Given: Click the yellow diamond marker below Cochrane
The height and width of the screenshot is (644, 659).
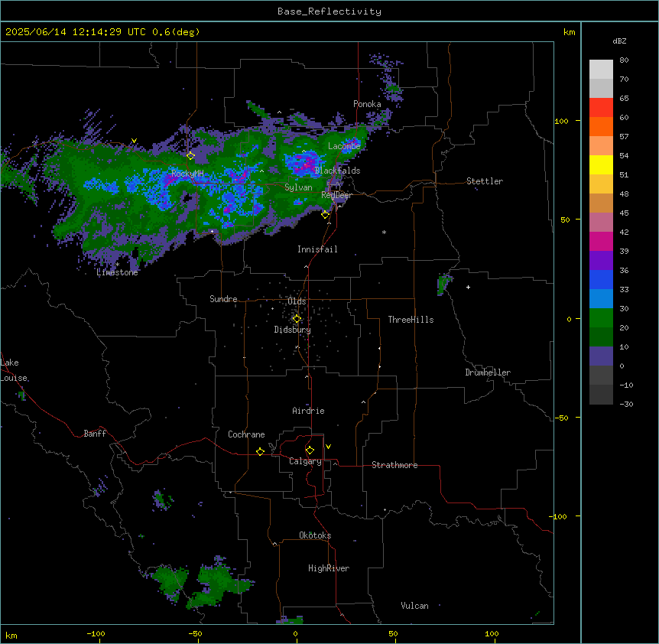Looking at the screenshot, I should (x=260, y=451).
